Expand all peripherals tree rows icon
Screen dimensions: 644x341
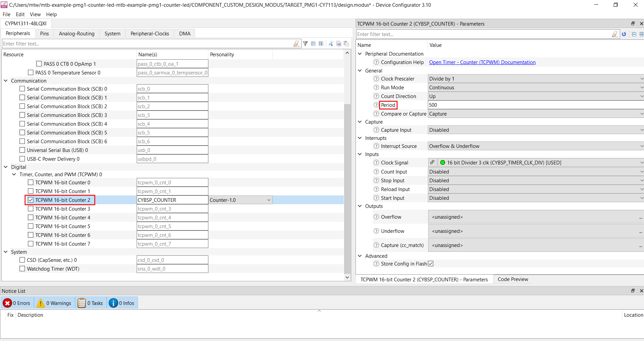pos(321,43)
